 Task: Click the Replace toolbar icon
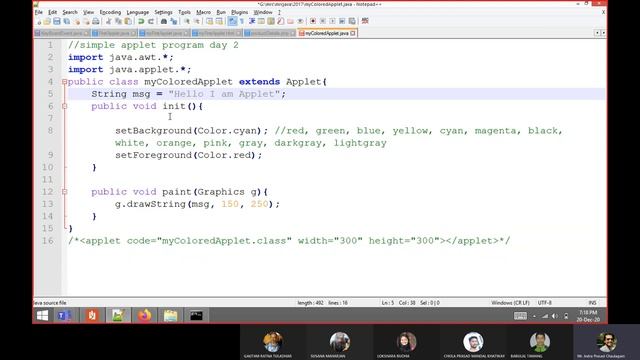click(173, 21)
